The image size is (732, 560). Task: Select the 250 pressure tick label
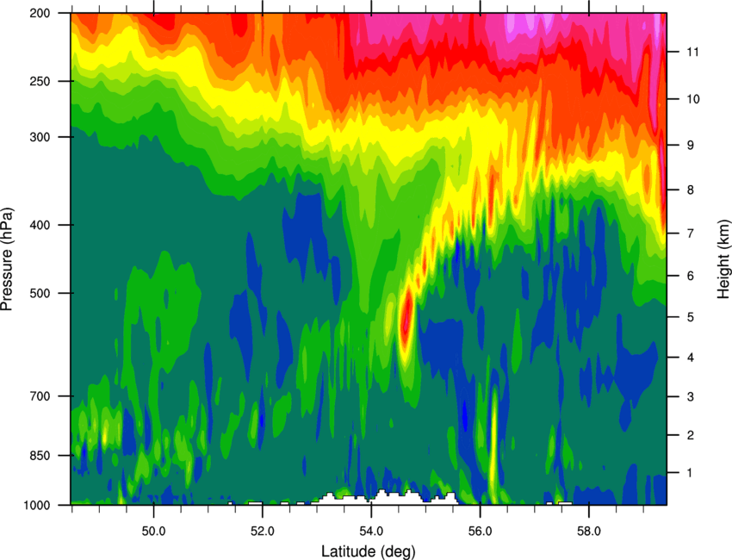(40, 81)
